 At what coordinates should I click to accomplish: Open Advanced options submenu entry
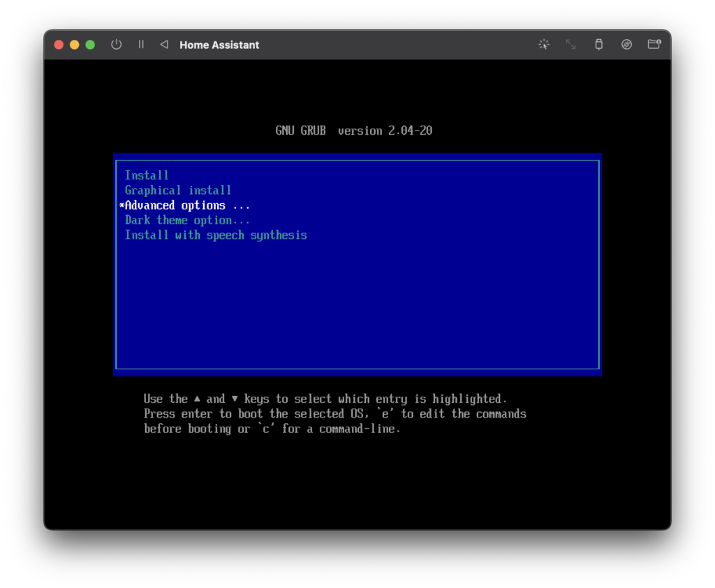click(185, 205)
